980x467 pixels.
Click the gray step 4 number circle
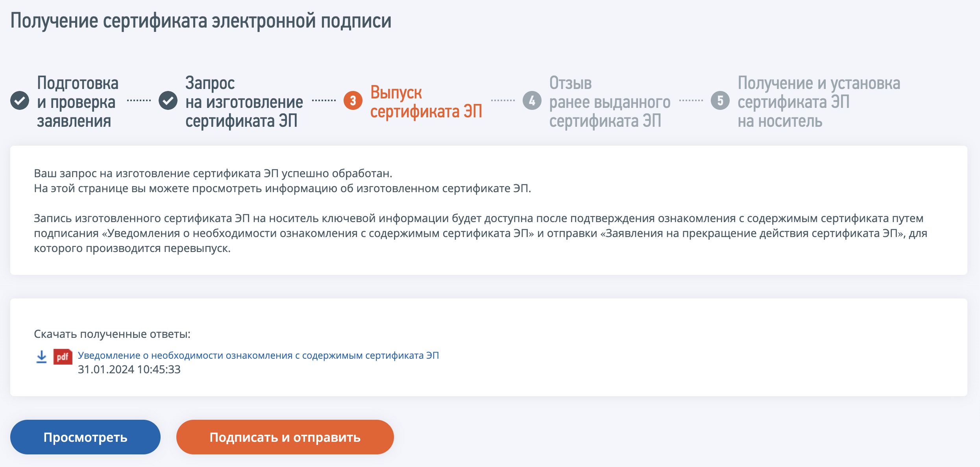click(x=532, y=101)
